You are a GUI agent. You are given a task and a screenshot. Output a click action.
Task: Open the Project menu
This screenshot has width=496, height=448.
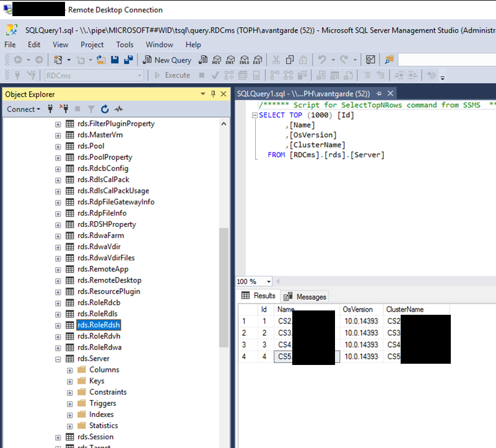point(92,45)
